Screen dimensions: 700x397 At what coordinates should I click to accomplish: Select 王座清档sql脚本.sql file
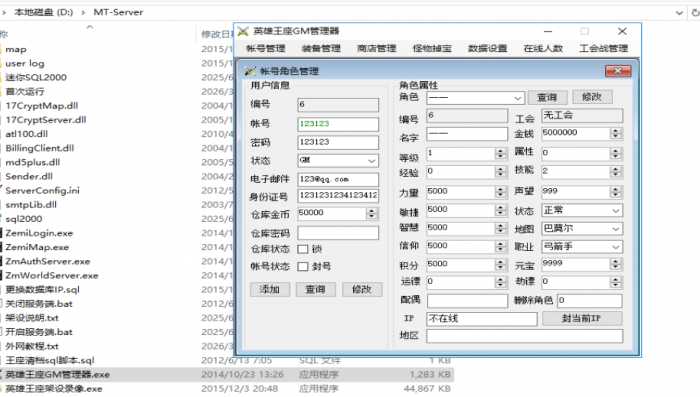[x=50, y=360]
